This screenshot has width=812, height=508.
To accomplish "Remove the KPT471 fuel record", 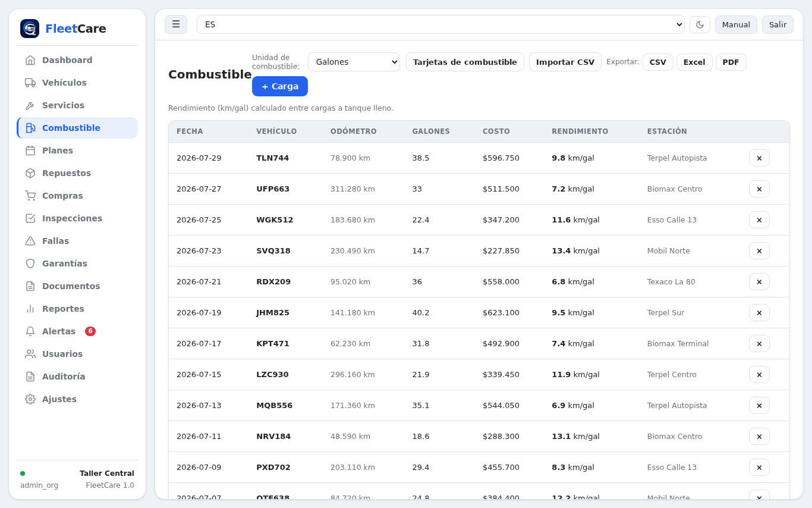I will click(x=759, y=344).
